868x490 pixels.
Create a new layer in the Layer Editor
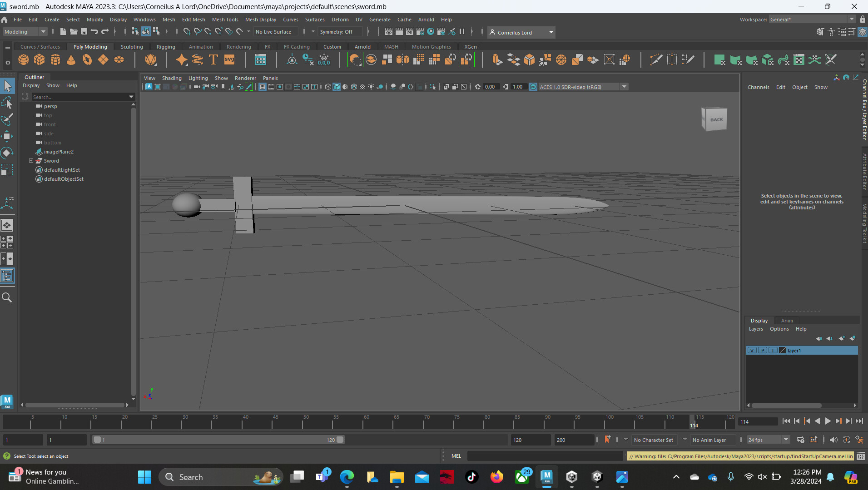click(x=843, y=338)
